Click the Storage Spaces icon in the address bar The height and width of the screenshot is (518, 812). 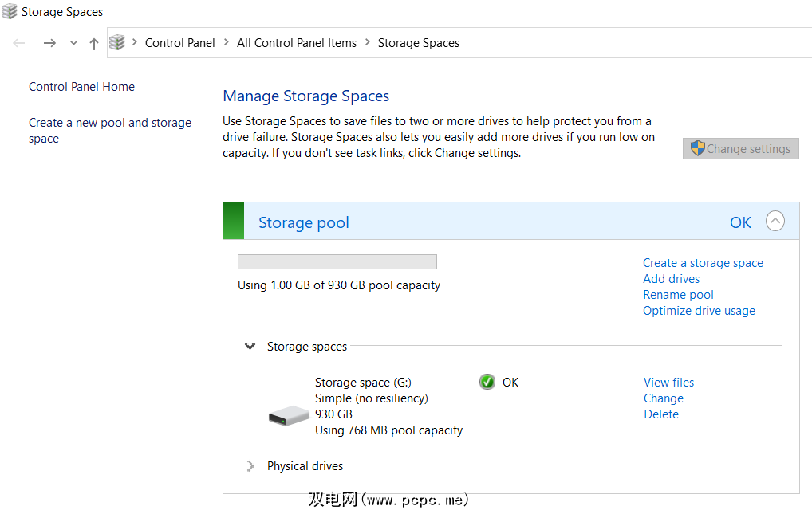[x=118, y=42]
